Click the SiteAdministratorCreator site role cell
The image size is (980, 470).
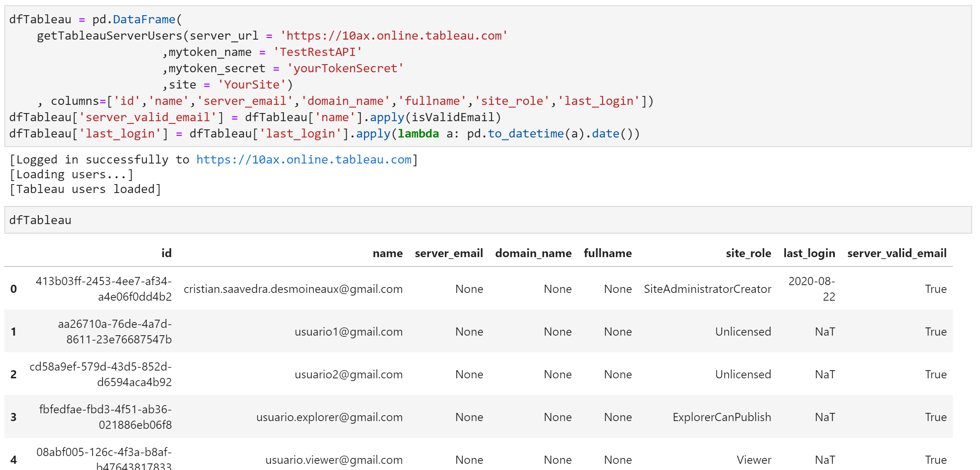point(707,289)
